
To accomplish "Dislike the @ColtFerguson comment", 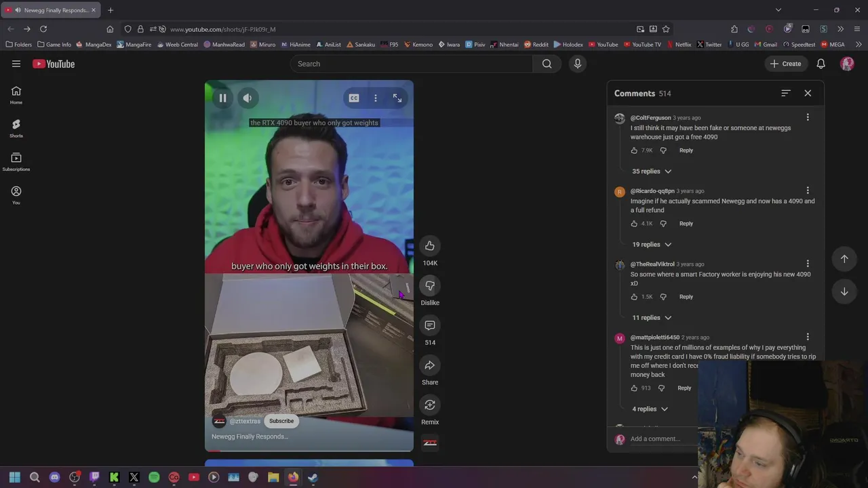I will [663, 150].
